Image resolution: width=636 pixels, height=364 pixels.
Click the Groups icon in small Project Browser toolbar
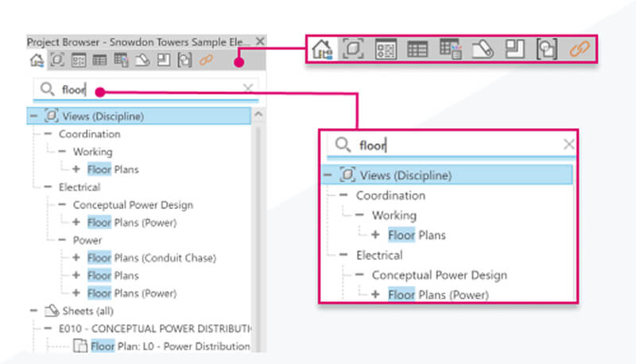pos(184,60)
